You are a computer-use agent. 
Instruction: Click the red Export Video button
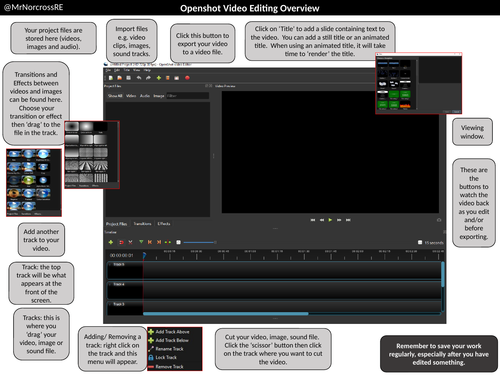[187, 78]
